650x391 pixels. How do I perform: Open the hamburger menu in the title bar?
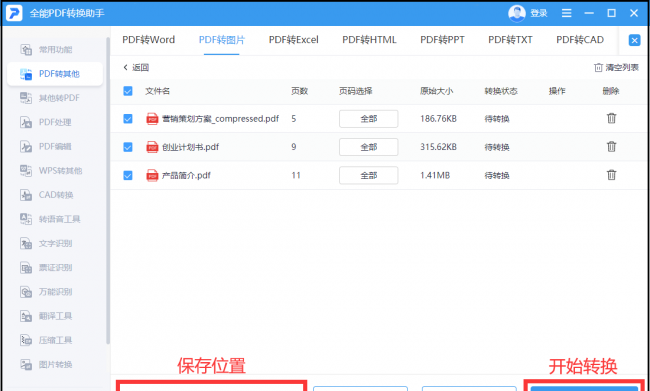[x=567, y=13]
